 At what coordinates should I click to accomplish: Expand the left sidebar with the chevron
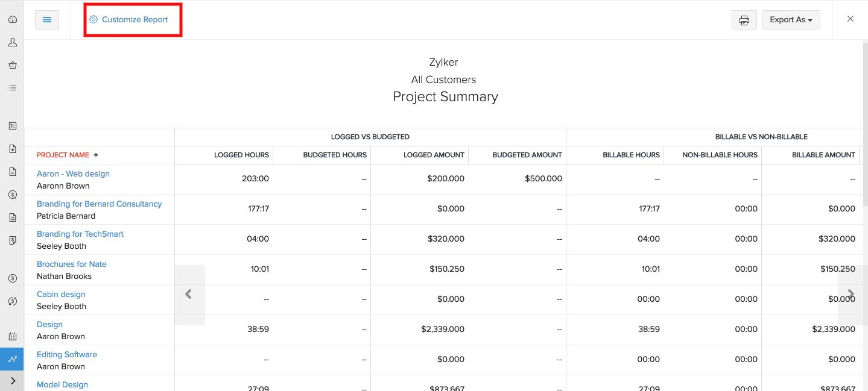[13, 381]
